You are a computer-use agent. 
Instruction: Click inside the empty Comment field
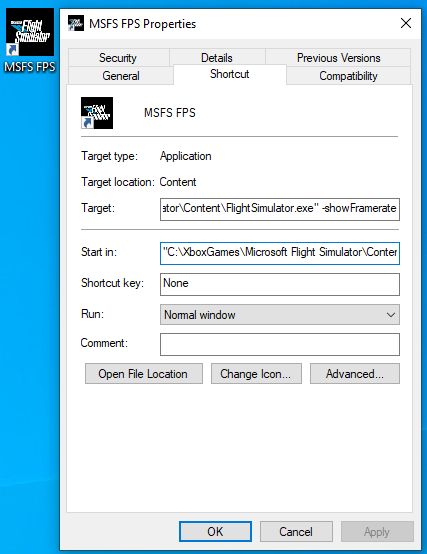tap(280, 344)
